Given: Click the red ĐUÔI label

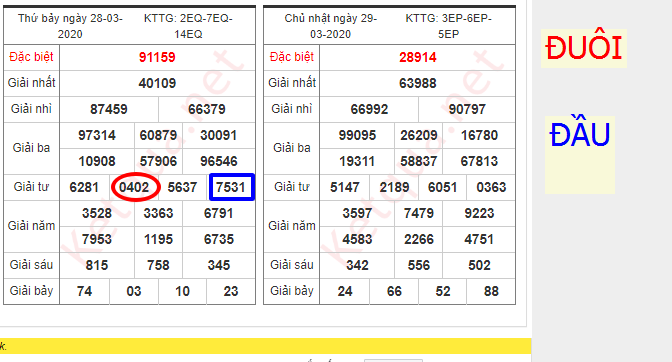Looking at the screenshot, I should click(583, 48).
